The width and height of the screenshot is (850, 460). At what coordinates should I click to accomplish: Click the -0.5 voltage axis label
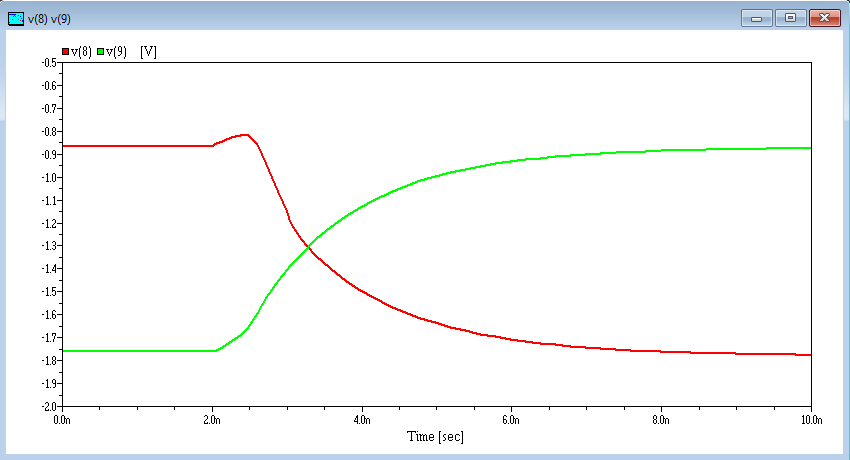click(x=49, y=63)
